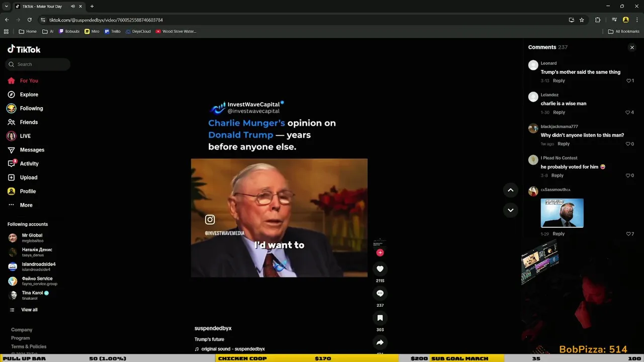Screen dimensions: 644x362
Task: Open Profile from the sidebar
Action: click(22, 191)
